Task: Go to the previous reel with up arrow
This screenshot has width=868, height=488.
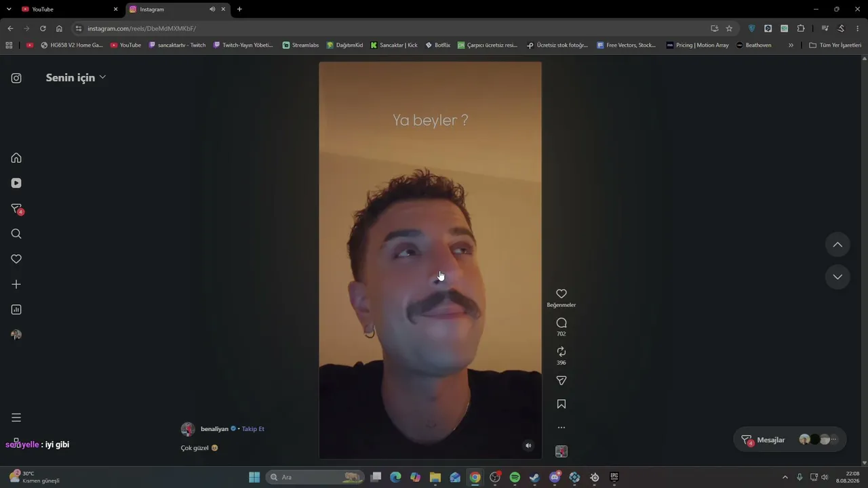Action: 837,245
